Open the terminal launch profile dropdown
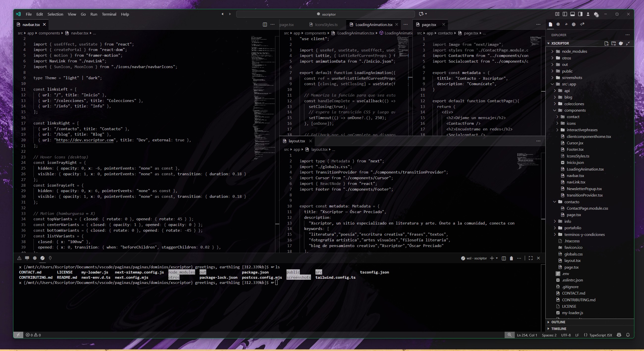644x351 pixels. click(497, 258)
